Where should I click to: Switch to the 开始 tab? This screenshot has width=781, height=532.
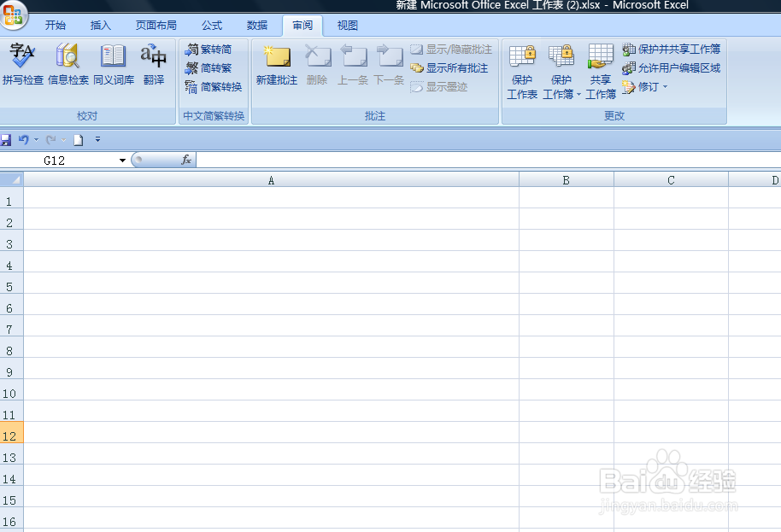click(56, 26)
